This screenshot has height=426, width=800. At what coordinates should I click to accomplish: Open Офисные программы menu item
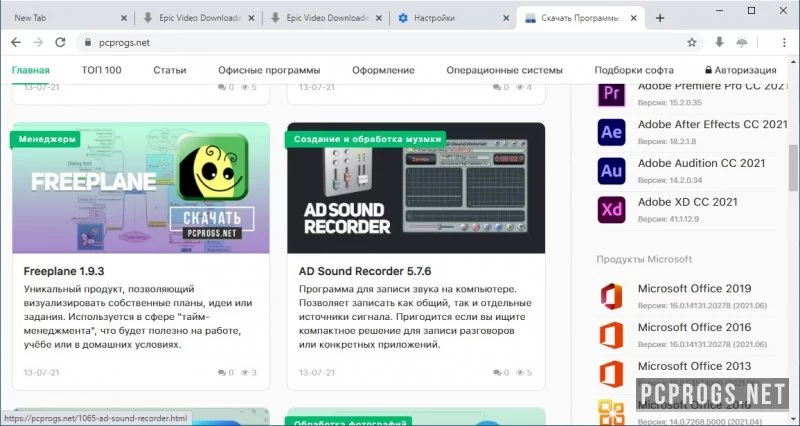click(x=269, y=70)
